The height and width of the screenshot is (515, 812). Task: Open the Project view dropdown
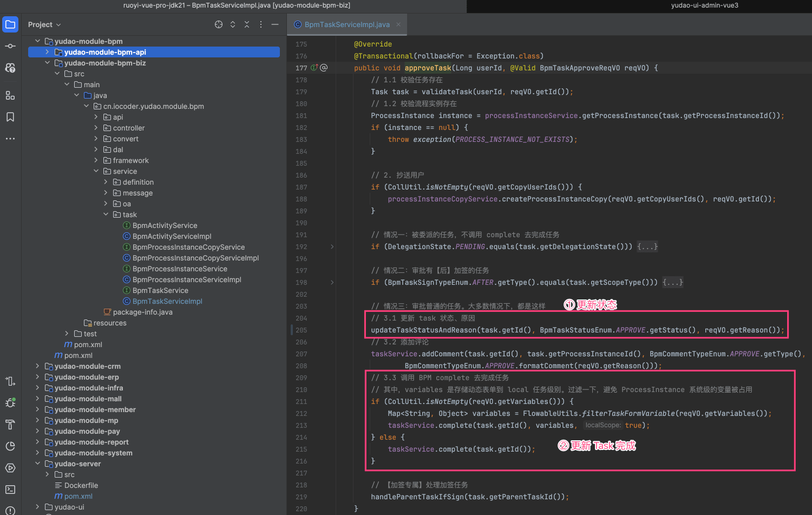tap(44, 24)
